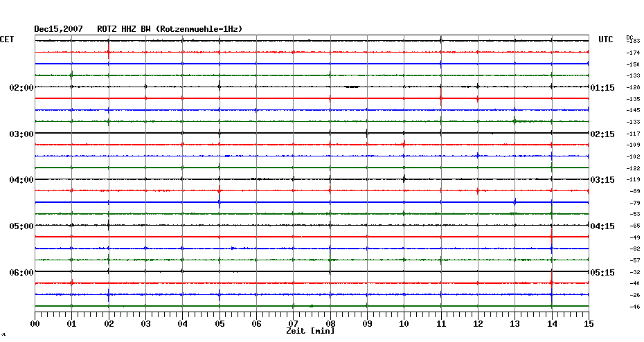Click the DC offset value -122
Viewport: 644px width, 342px height.
tap(634, 168)
